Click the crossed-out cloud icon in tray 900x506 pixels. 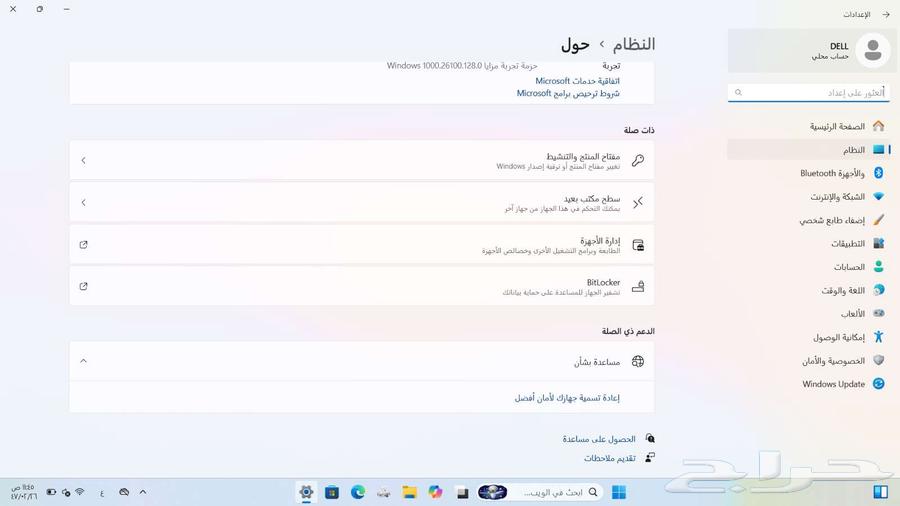(124, 492)
